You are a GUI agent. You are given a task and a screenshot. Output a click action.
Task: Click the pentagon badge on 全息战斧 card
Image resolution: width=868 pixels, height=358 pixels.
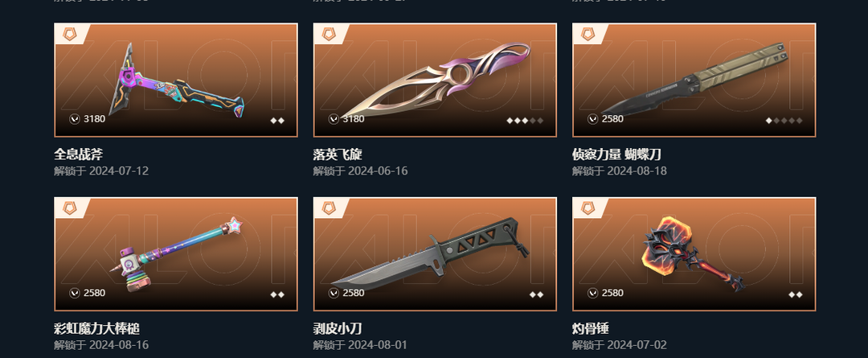(68, 35)
